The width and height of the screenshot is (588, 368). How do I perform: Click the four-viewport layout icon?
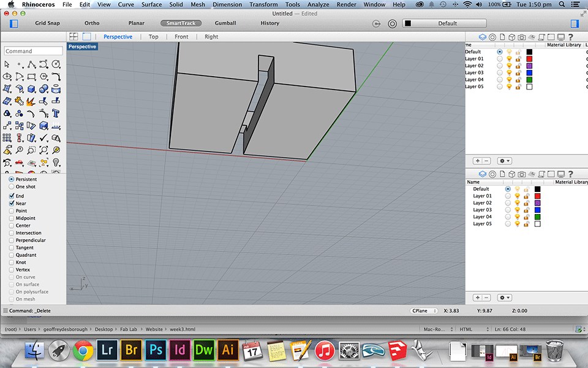[73, 37]
